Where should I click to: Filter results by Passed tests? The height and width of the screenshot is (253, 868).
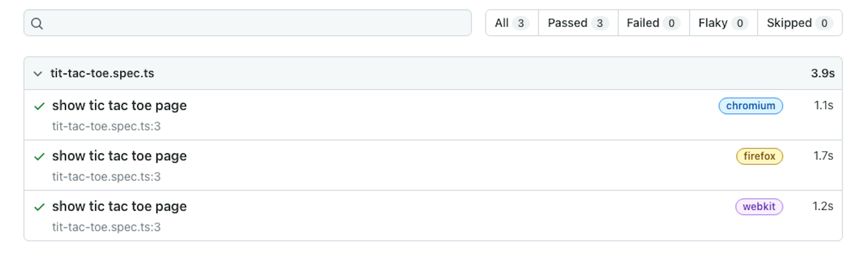point(578,23)
